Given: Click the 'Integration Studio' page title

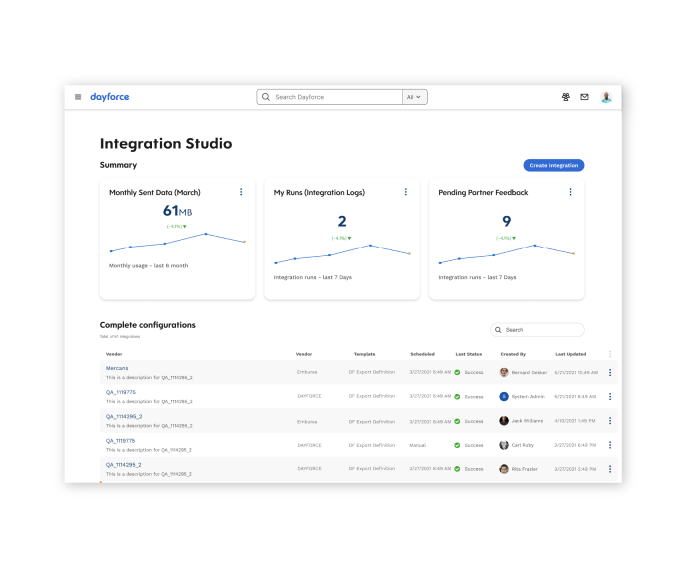Looking at the screenshot, I should [166, 144].
